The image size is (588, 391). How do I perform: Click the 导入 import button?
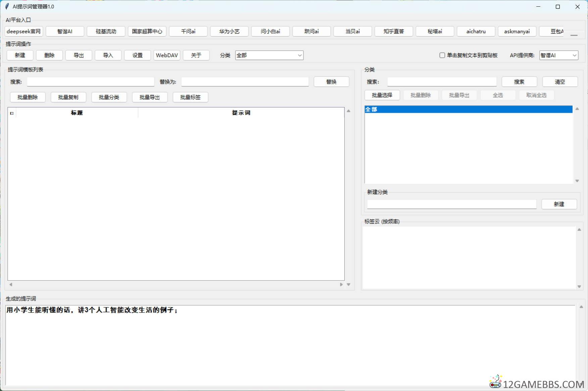click(x=108, y=55)
